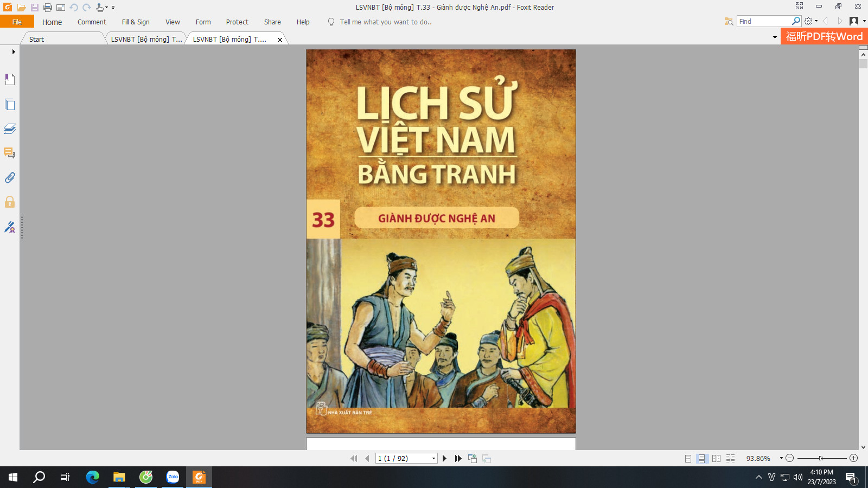Open the Protect ribbon tab
Screen dimensions: 868x488
[237, 22]
